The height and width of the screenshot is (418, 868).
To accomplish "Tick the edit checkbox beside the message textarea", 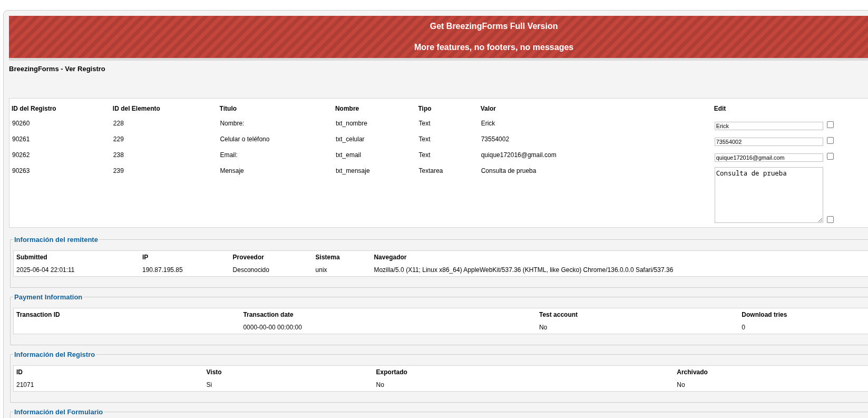I will [x=830, y=220].
